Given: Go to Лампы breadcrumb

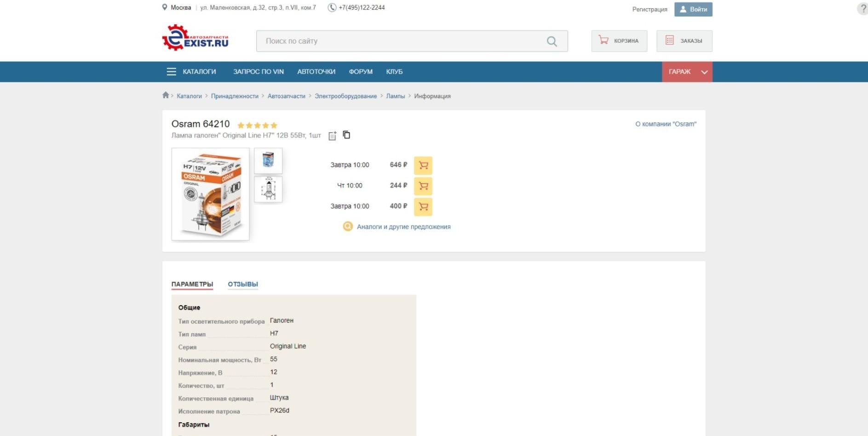Looking at the screenshot, I should pyautogui.click(x=396, y=96).
